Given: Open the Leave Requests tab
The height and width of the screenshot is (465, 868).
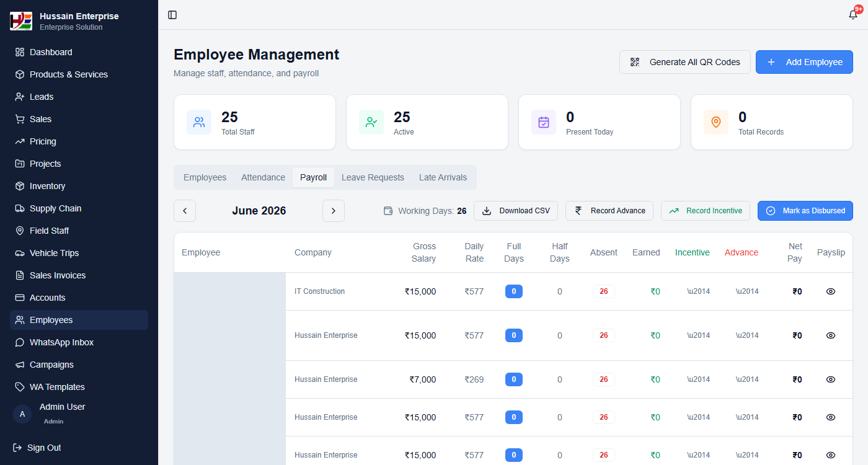Looking at the screenshot, I should click(373, 177).
